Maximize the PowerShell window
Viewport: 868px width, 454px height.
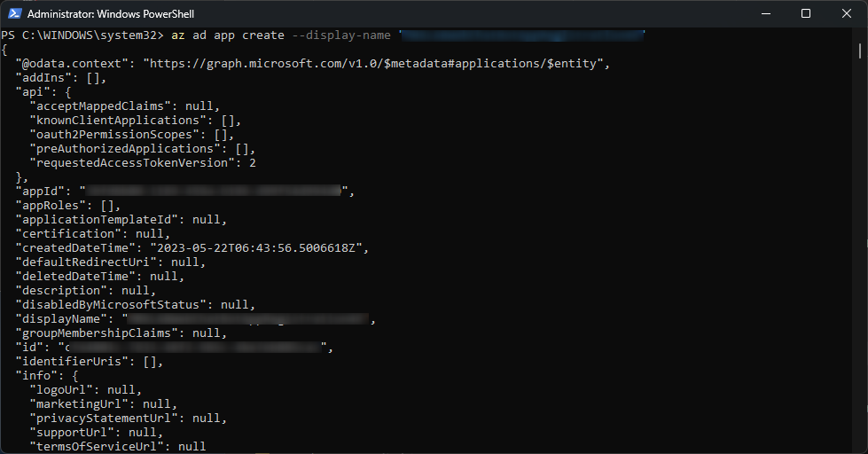[806, 14]
